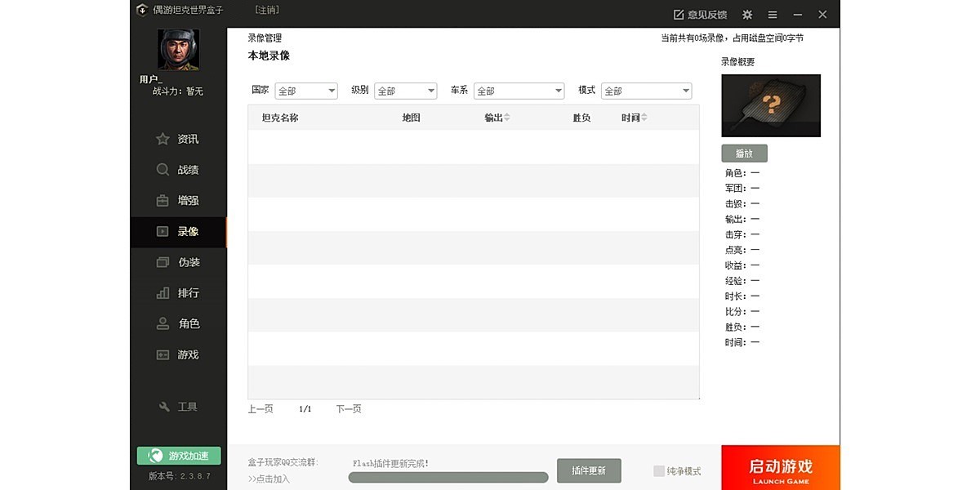Expand the 模式 mode dropdown
Image resolution: width=980 pixels, height=490 pixels.
pos(646,91)
